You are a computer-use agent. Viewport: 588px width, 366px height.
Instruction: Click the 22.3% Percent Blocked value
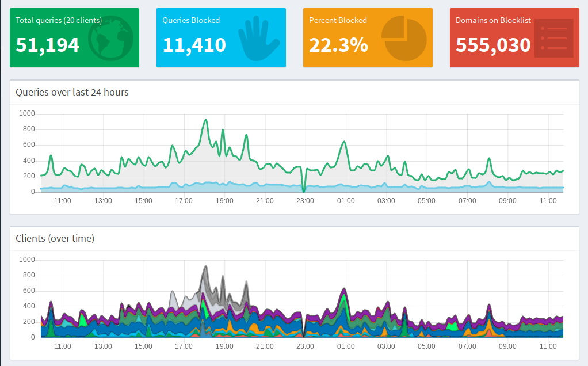tap(338, 44)
